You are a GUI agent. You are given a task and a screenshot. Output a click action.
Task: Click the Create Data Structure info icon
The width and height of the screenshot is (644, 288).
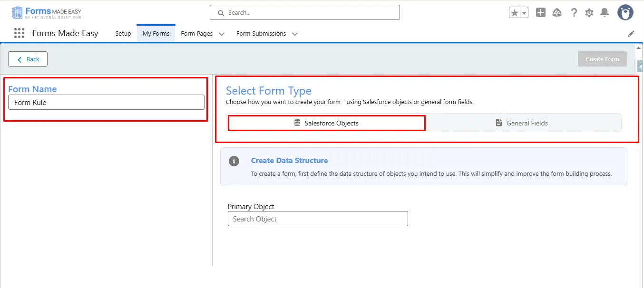coord(234,161)
